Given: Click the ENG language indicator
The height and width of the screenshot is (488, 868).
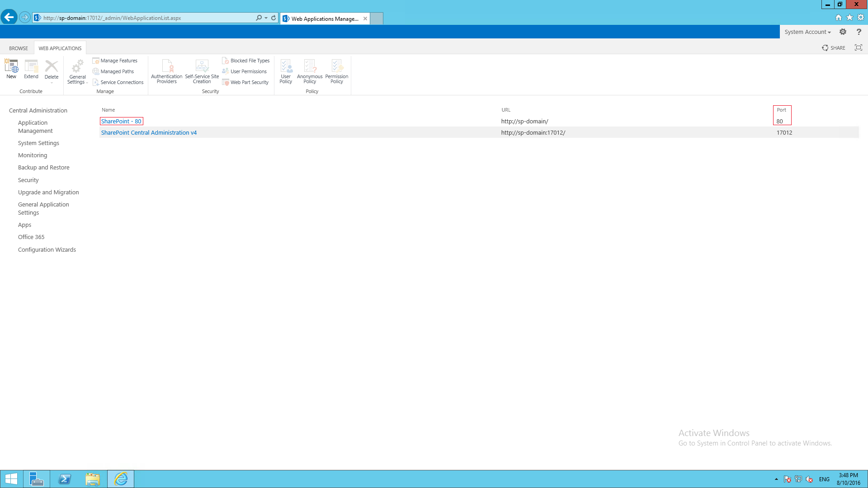Looking at the screenshot, I should [824, 479].
